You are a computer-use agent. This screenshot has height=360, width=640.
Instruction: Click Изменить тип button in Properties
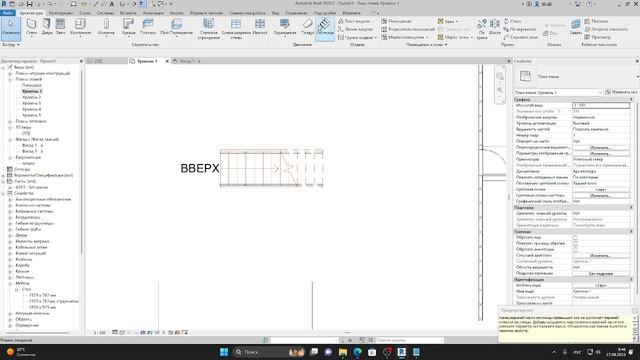click(x=621, y=92)
